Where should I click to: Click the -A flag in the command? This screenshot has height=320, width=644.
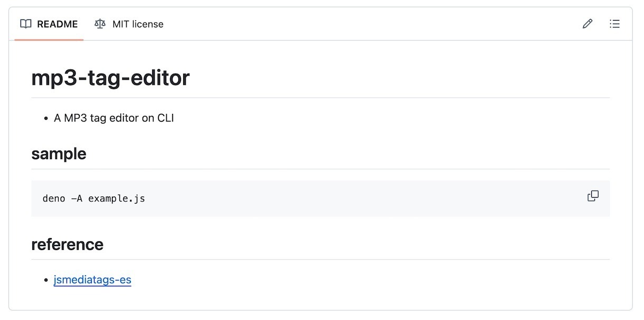(x=77, y=199)
